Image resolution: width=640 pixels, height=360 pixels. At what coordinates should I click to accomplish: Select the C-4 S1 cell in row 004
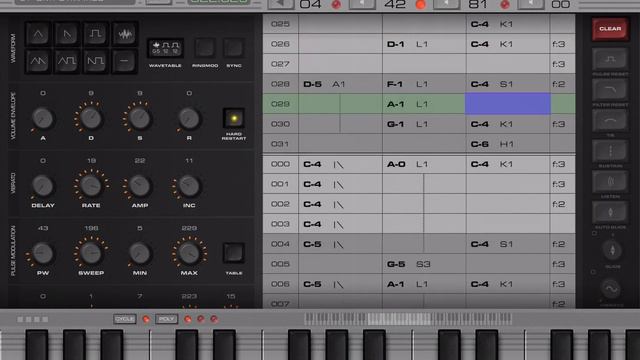click(508, 244)
